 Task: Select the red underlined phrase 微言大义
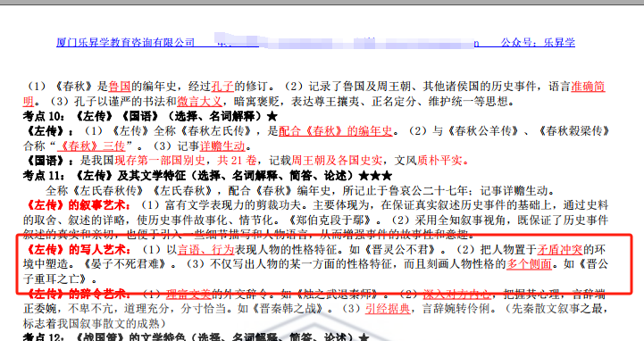click(x=199, y=102)
